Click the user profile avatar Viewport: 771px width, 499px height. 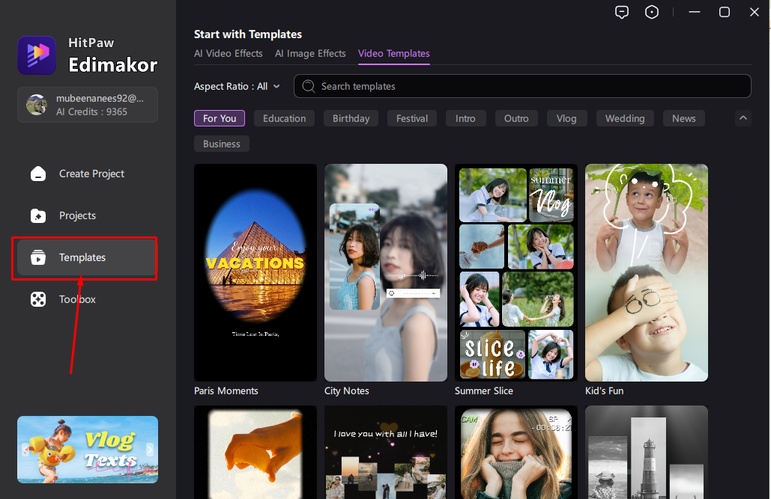37,104
